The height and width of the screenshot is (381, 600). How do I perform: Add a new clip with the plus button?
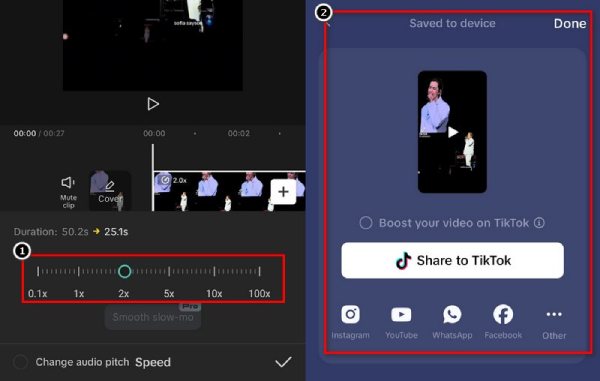(x=283, y=192)
